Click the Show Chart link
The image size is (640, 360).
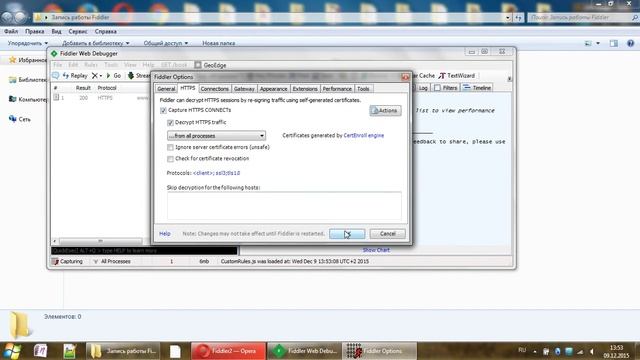pos(376,250)
